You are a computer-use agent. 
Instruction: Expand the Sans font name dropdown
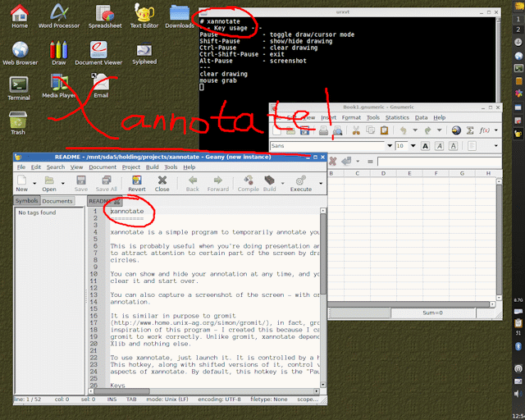[x=390, y=145]
